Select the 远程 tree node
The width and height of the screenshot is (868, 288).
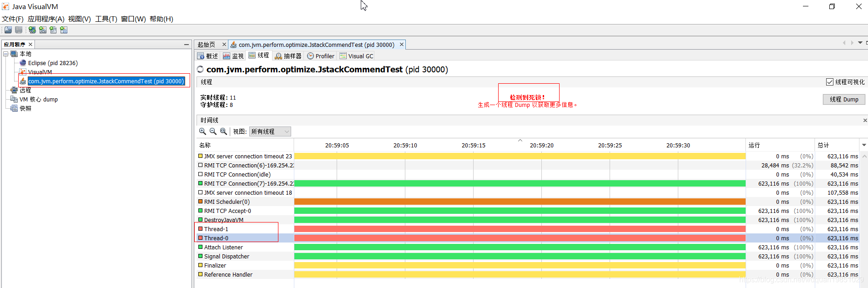pos(25,90)
